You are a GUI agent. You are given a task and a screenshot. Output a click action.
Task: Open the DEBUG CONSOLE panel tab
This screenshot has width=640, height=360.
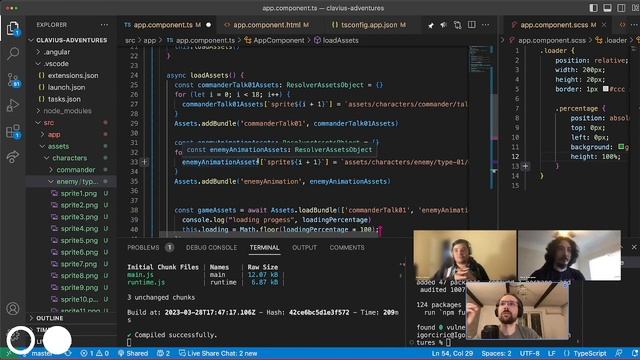pyautogui.click(x=211, y=247)
